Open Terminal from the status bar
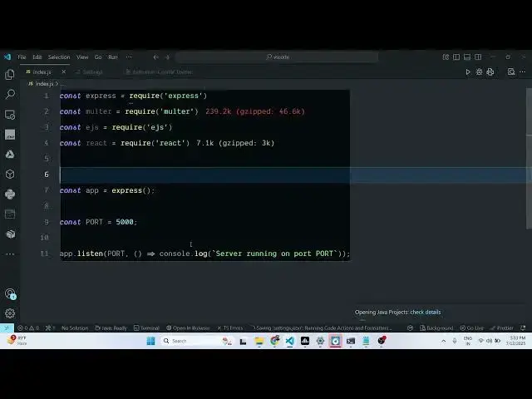Viewport: 532px width, 399px height. click(x=146, y=328)
